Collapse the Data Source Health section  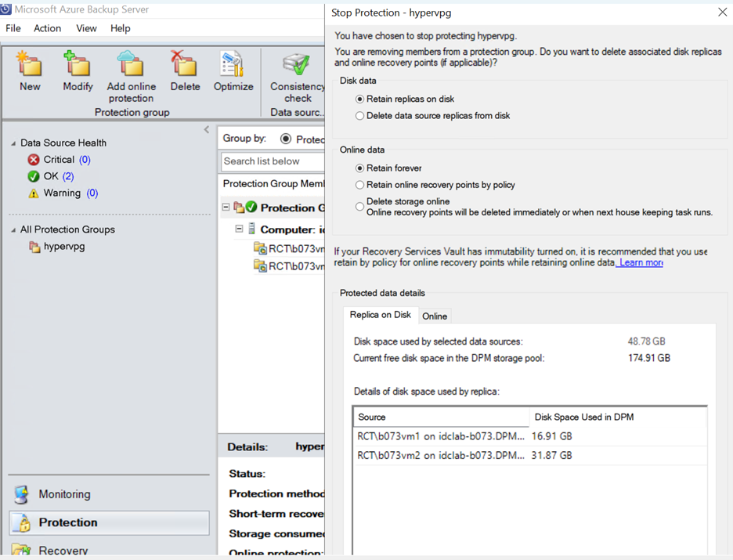(x=13, y=143)
